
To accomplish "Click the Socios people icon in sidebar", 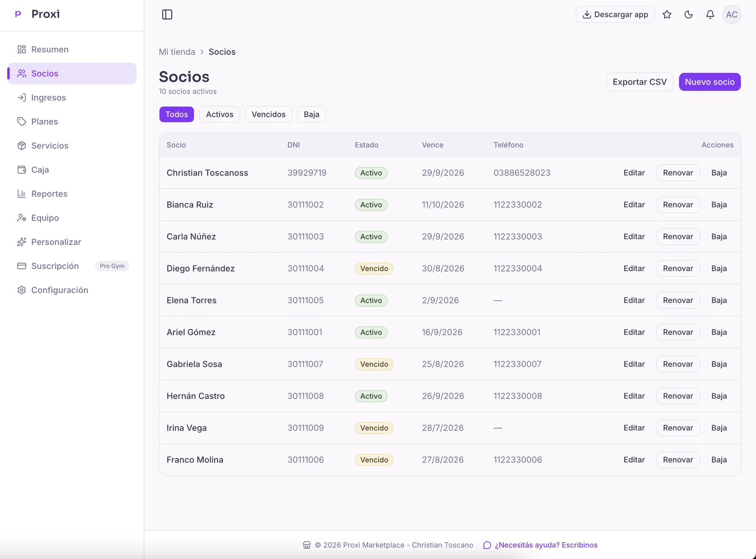I will pos(22,73).
